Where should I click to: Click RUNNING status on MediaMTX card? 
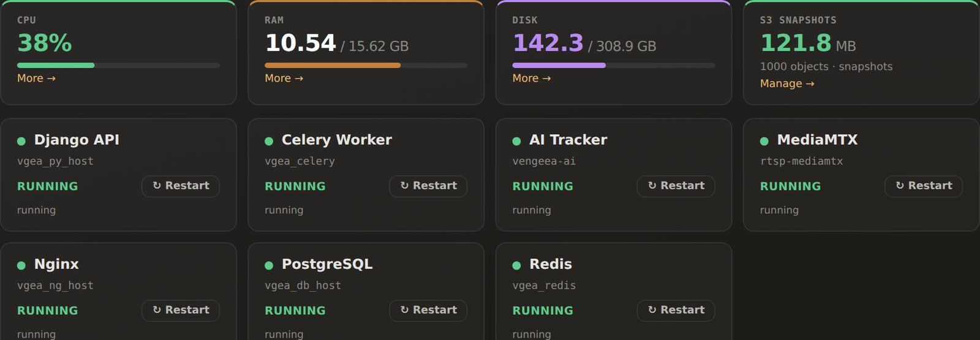click(791, 186)
